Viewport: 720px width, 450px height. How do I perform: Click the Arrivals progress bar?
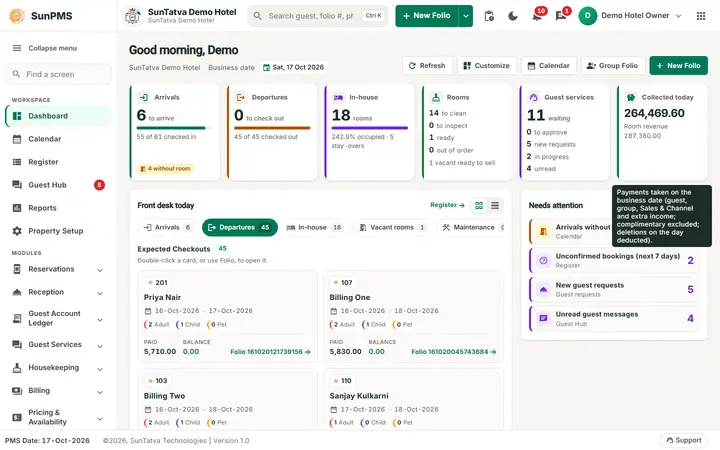click(x=174, y=128)
